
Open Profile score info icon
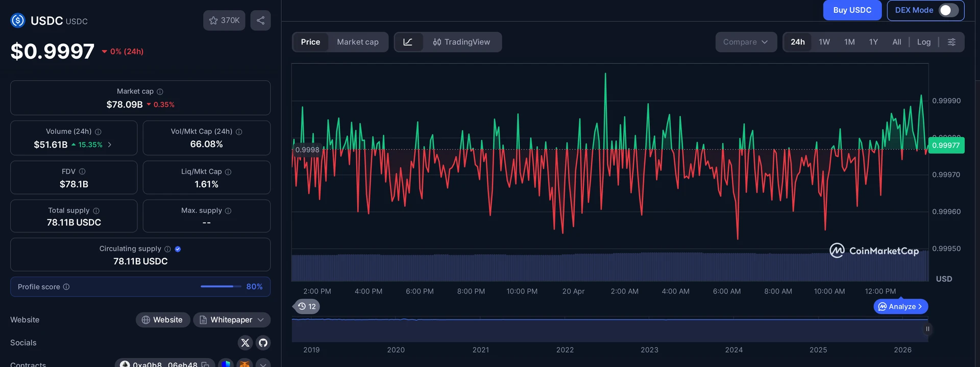66,287
